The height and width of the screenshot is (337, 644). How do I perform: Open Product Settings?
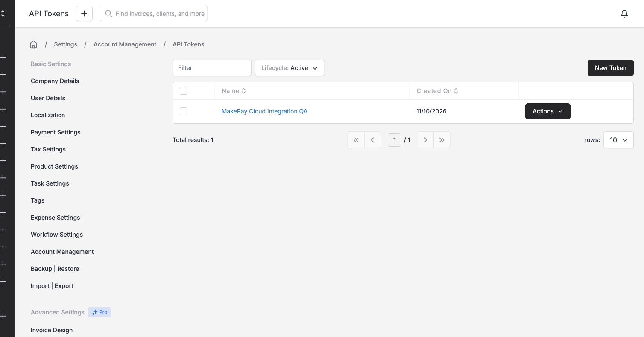click(54, 166)
